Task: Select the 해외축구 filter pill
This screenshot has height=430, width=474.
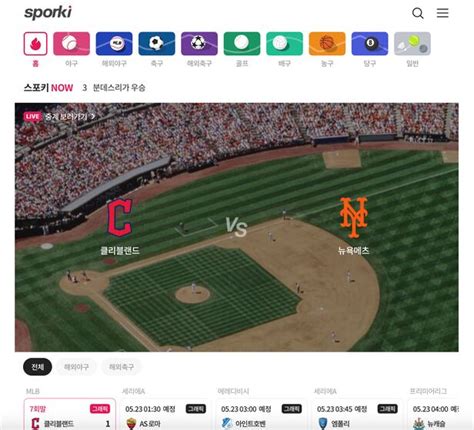Action: [x=121, y=367]
